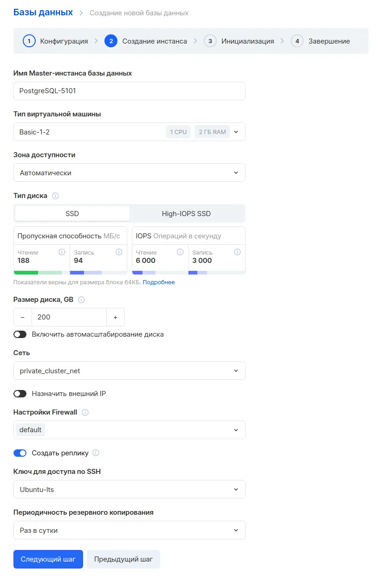The image size is (382, 588).
Task: Click info icon next to Тип диска
Action: (56, 196)
